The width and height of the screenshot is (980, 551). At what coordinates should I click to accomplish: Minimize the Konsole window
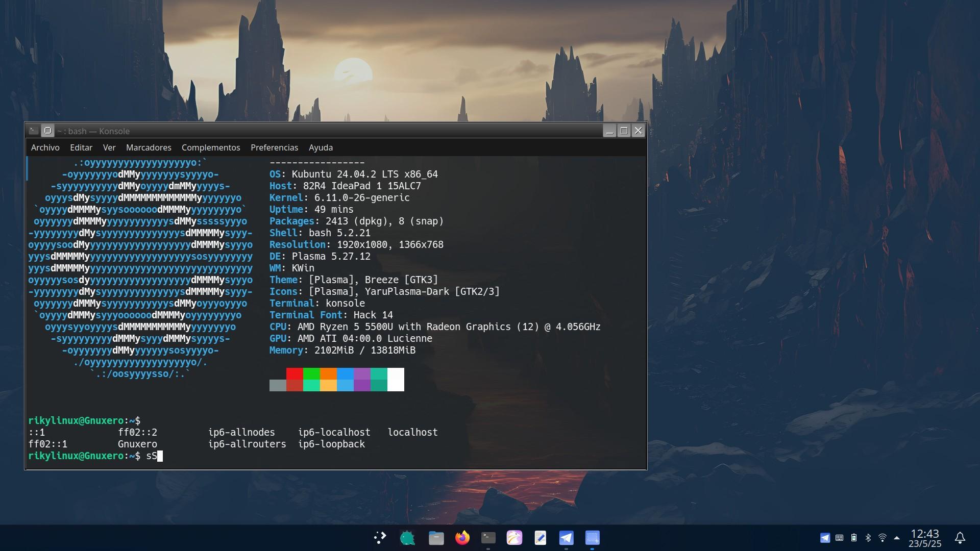[x=609, y=131]
